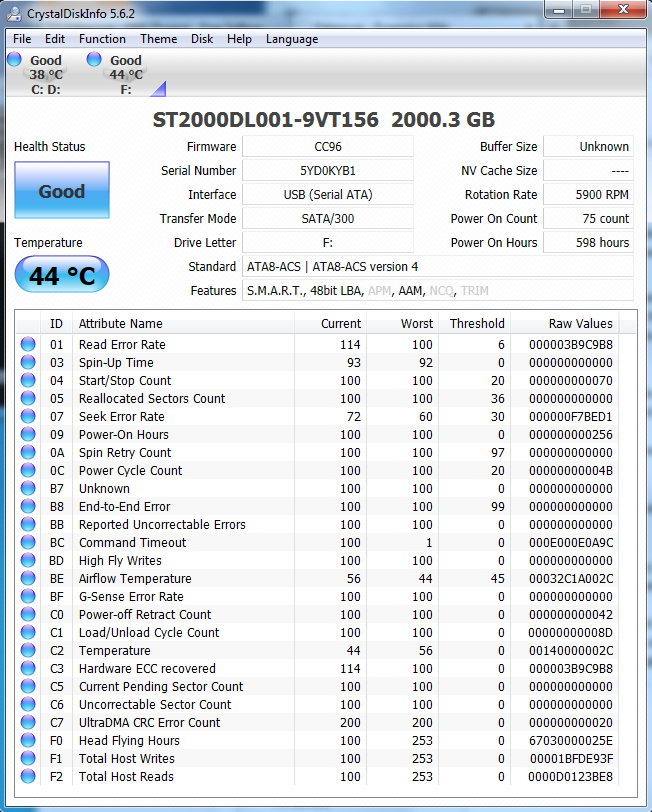Select the Temperature C2 attribute name
This screenshot has height=812, width=652.
pos(114,650)
